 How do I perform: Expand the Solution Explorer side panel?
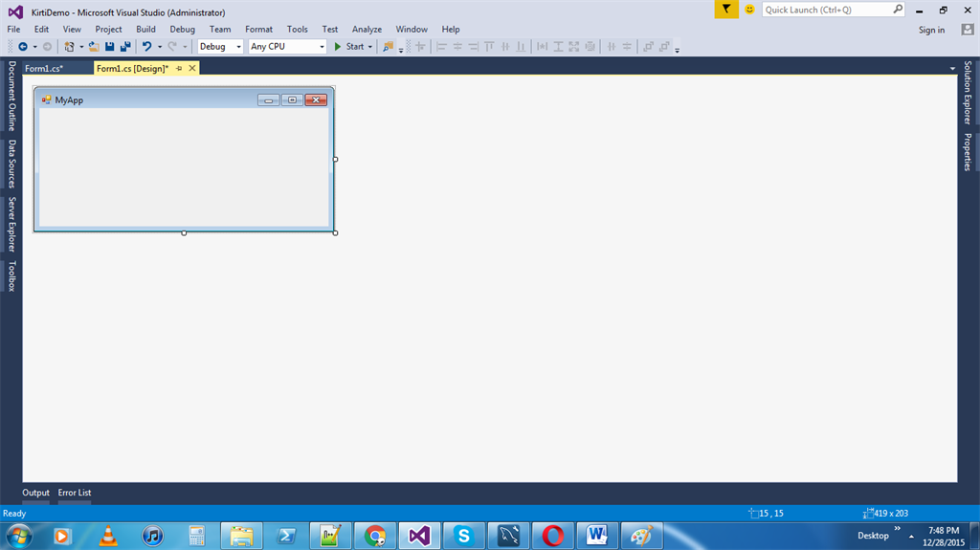click(x=968, y=93)
